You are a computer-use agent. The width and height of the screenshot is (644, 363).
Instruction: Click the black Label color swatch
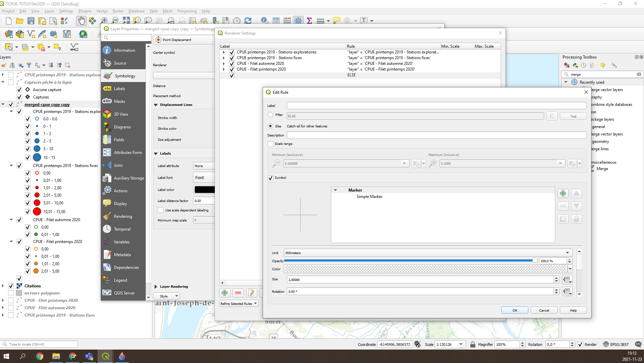click(x=204, y=190)
